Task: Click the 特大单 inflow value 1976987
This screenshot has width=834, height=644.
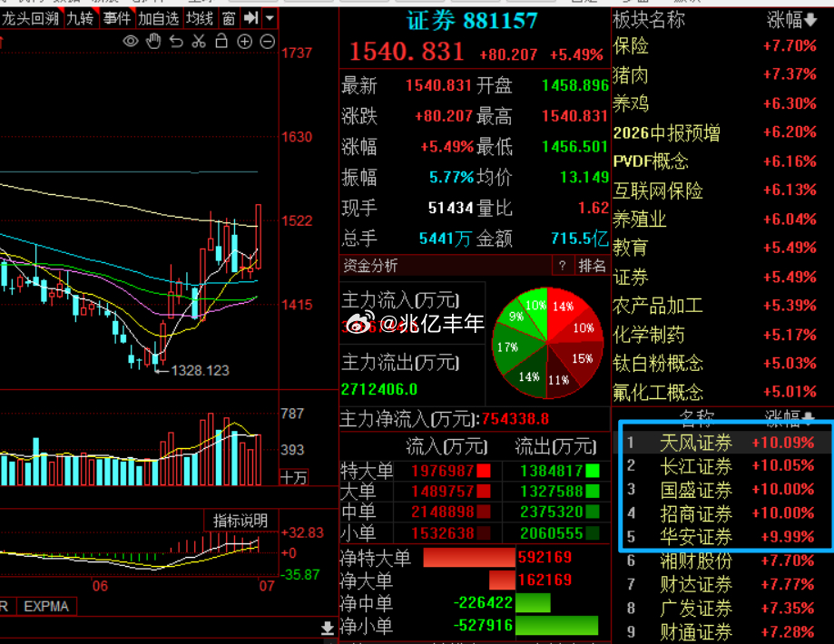Action: 443,471
